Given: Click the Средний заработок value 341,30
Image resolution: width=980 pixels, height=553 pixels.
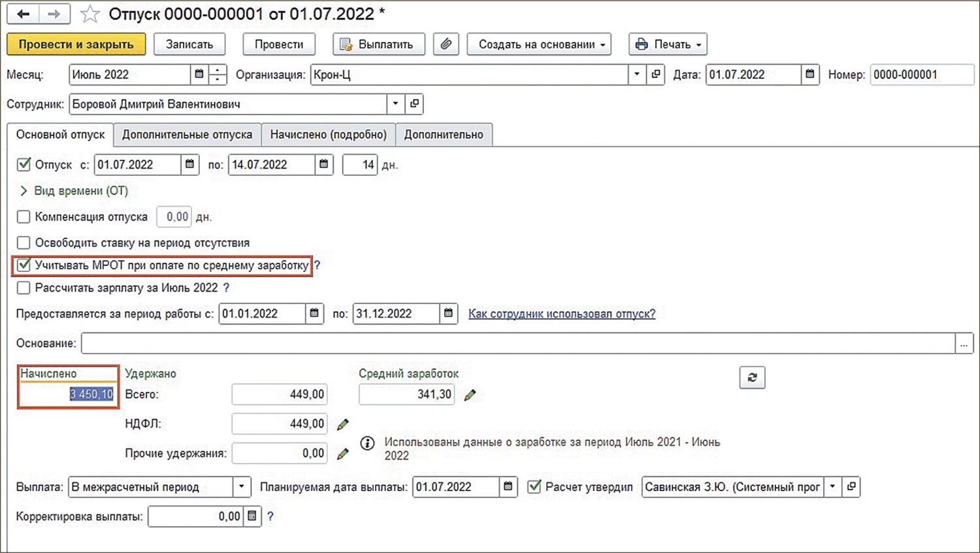Looking at the screenshot, I should point(407,394).
